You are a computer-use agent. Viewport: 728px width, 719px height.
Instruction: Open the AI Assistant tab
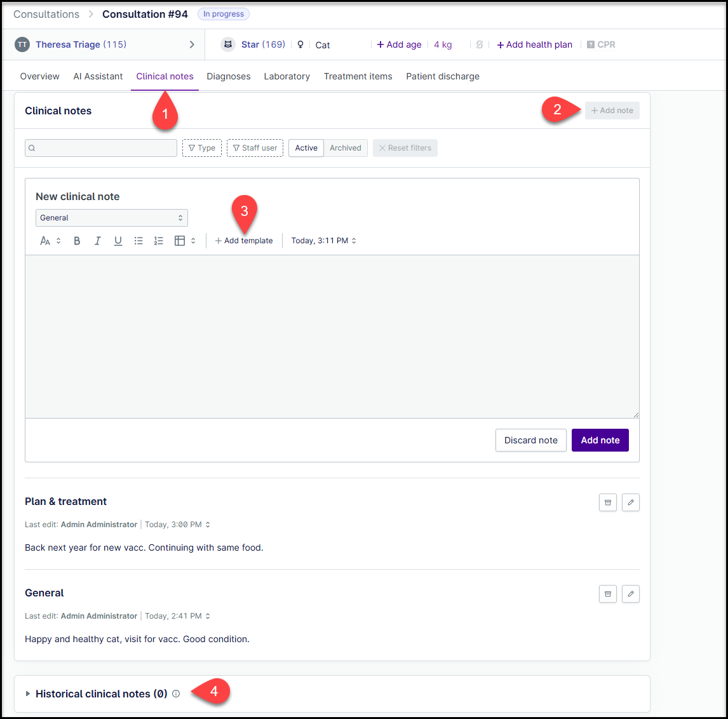(98, 76)
